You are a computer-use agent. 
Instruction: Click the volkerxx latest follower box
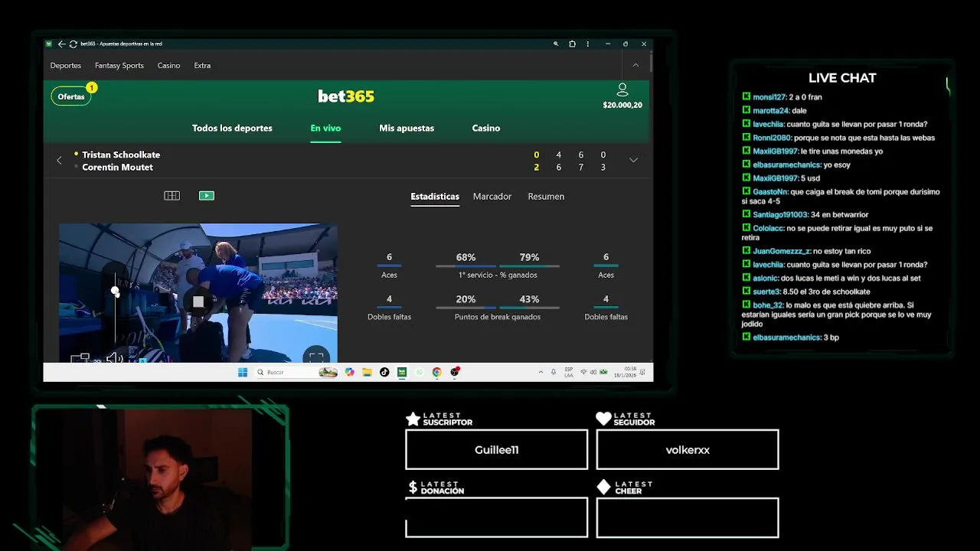pyautogui.click(x=688, y=449)
